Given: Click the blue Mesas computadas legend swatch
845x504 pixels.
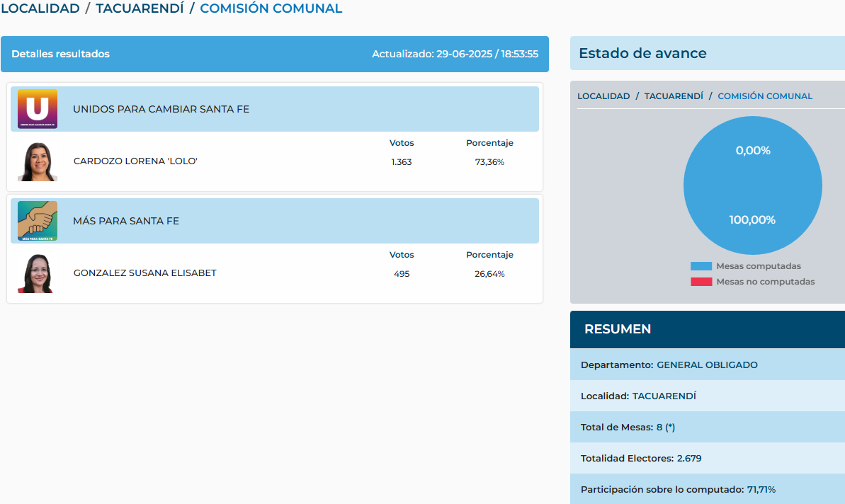Looking at the screenshot, I should point(701,266).
